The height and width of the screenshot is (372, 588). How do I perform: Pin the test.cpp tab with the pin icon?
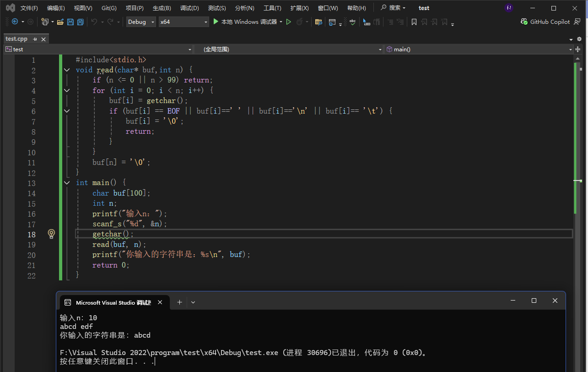[35, 39]
